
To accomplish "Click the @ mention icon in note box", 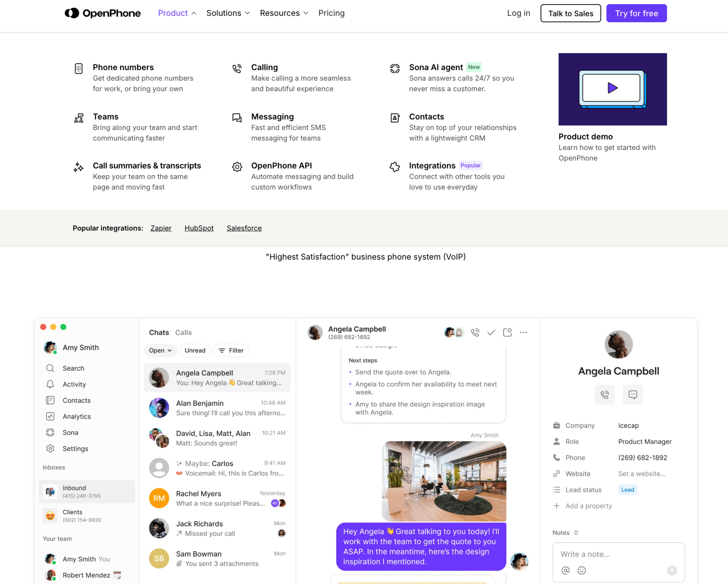I will click(565, 570).
